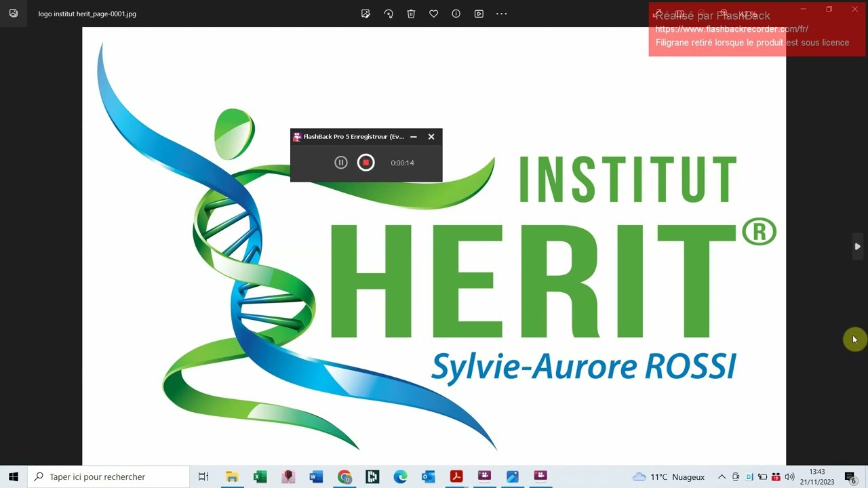Click the 0:00:14 recording timer
868x488 pixels.
402,163
